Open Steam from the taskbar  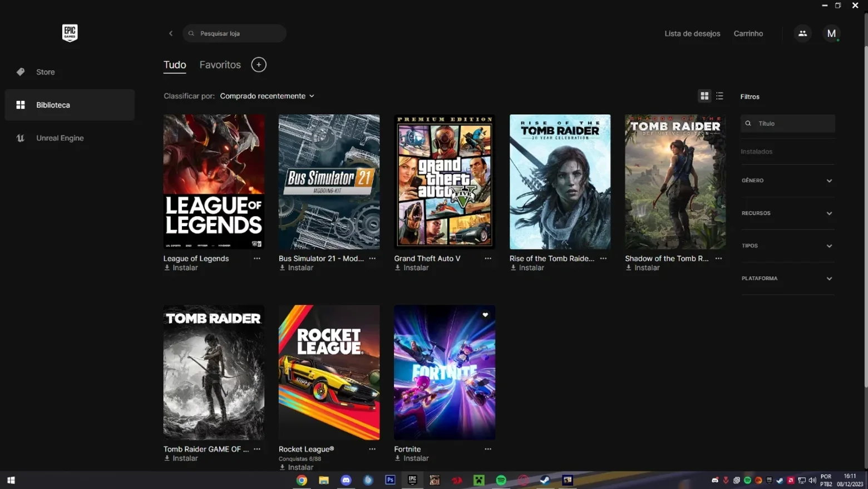pos(545,480)
